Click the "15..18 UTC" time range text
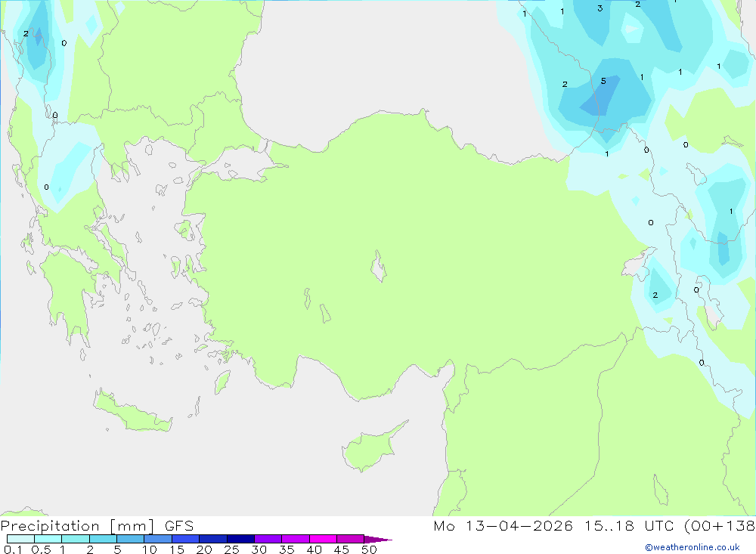Screen dimensions: 756x554 627,526
